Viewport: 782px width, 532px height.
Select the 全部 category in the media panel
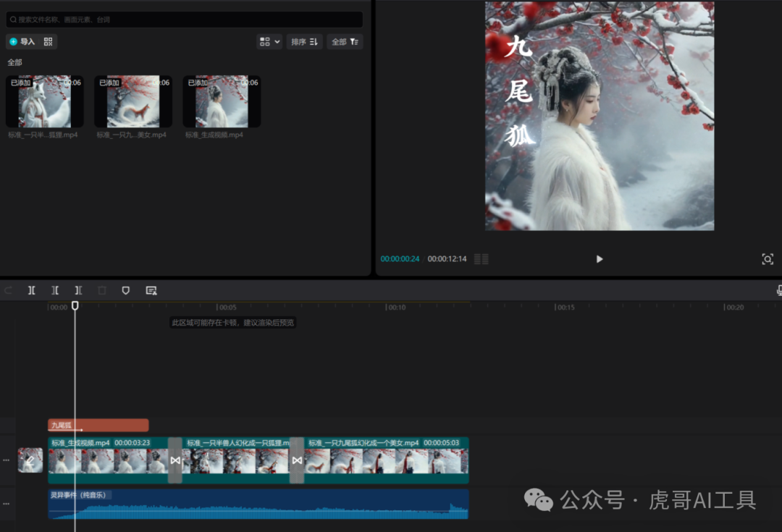[x=14, y=62]
